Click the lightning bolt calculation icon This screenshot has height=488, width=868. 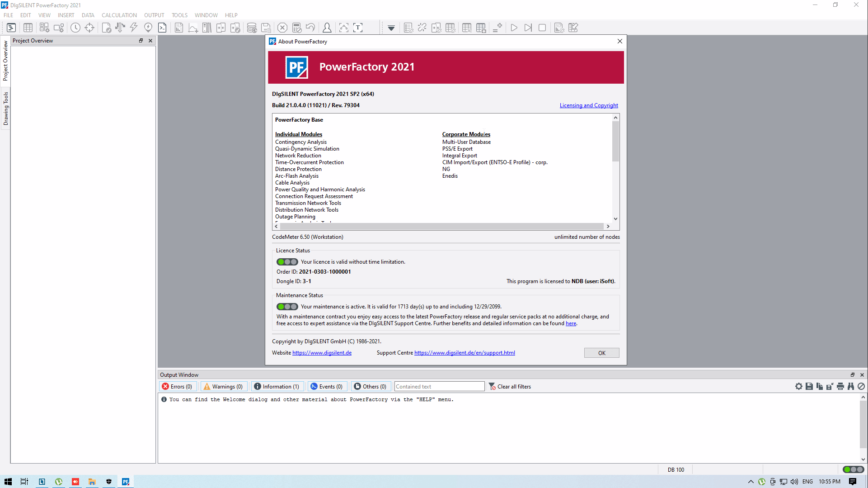click(x=134, y=28)
